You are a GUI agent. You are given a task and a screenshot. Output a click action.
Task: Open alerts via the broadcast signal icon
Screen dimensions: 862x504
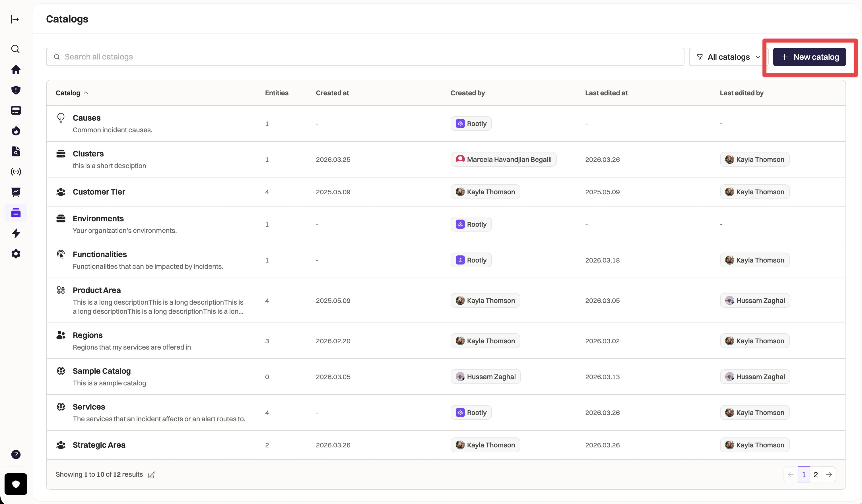click(16, 172)
